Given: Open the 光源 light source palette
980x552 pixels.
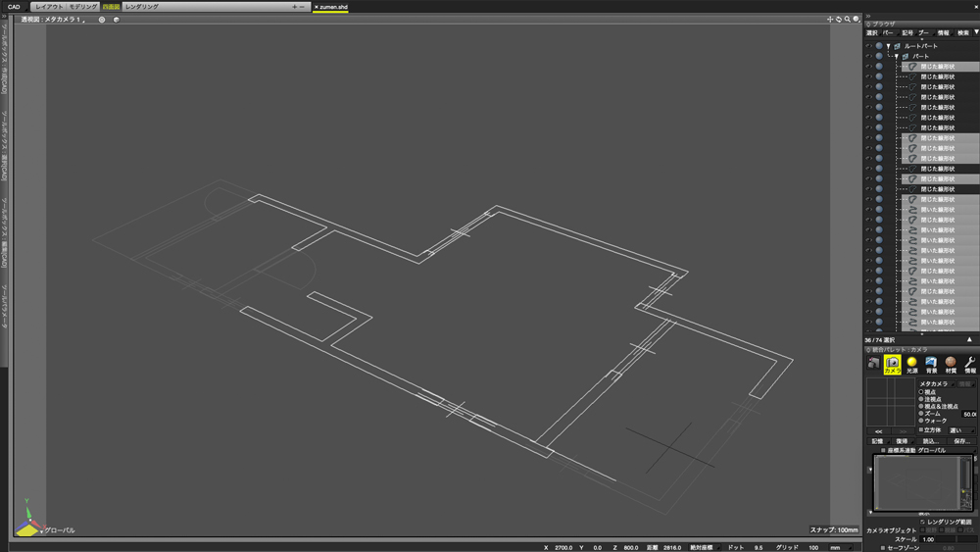Looking at the screenshot, I should click(911, 365).
